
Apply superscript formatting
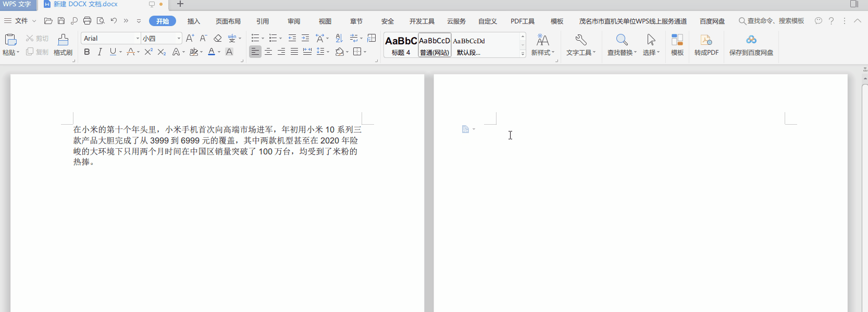point(148,52)
